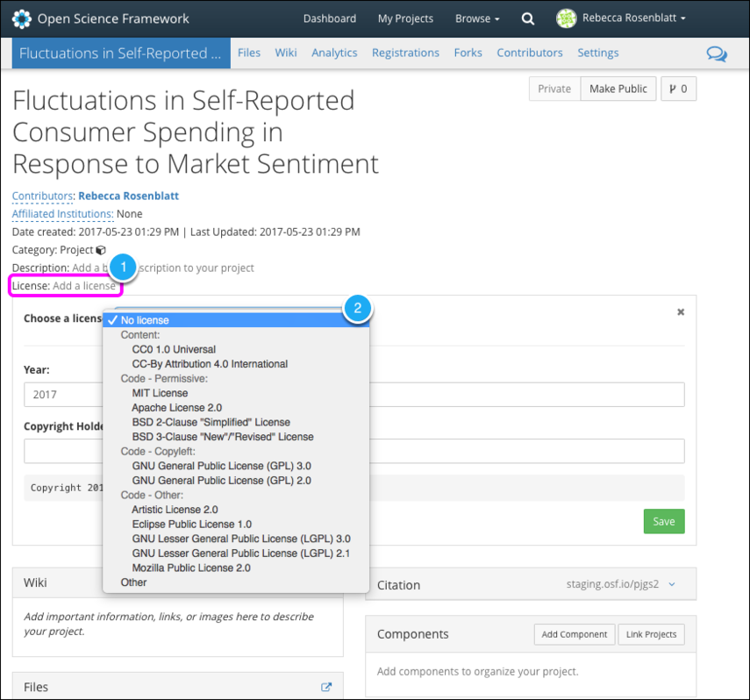The image size is (750, 700).
Task: Click the project title heading to edit
Action: point(195,132)
